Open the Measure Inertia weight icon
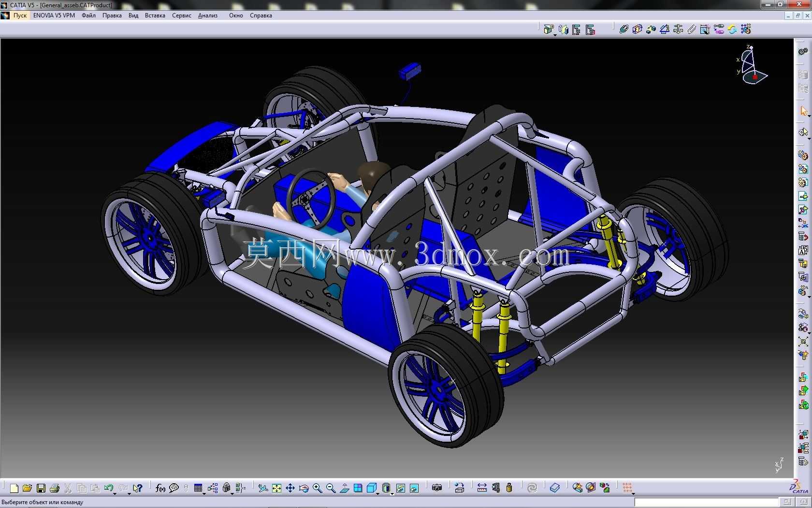The image size is (812, 508). click(x=509, y=488)
